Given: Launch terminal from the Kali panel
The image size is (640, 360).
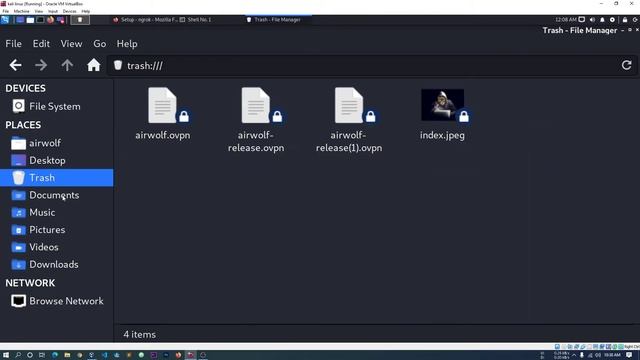Looking at the screenshot, I should coord(40,20).
